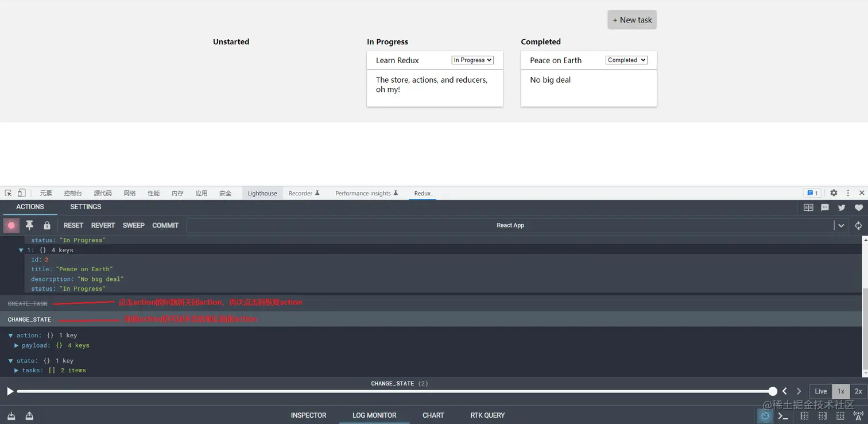Play the action timeline
The height and width of the screenshot is (424, 868).
(x=10, y=391)
